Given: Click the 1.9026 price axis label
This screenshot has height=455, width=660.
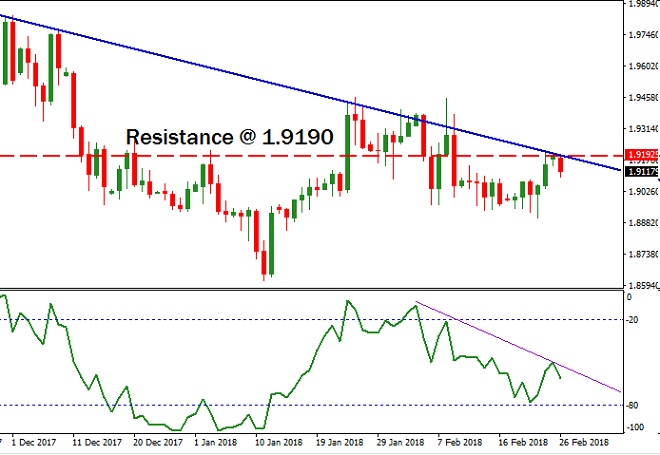Looking at the screenshot, I should (x=644, y=192).
